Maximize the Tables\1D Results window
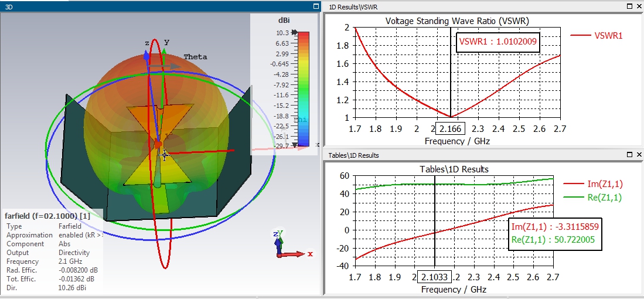 pyautogui.click(x=630, y=154)
